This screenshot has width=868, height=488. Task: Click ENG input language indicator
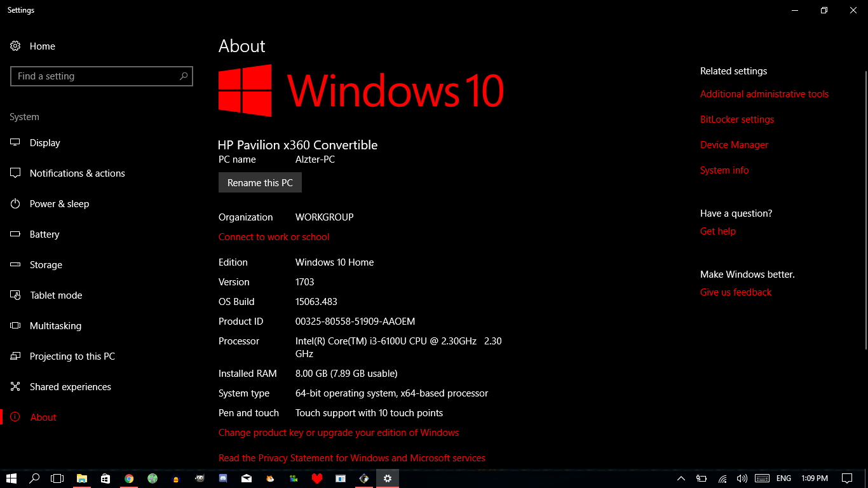coord(784,478)
